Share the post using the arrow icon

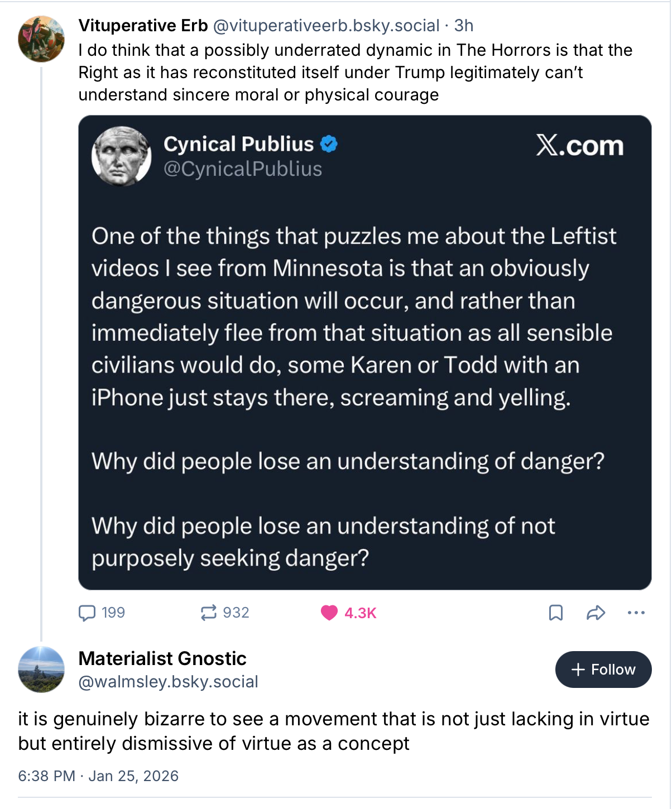tap(596, 613)
